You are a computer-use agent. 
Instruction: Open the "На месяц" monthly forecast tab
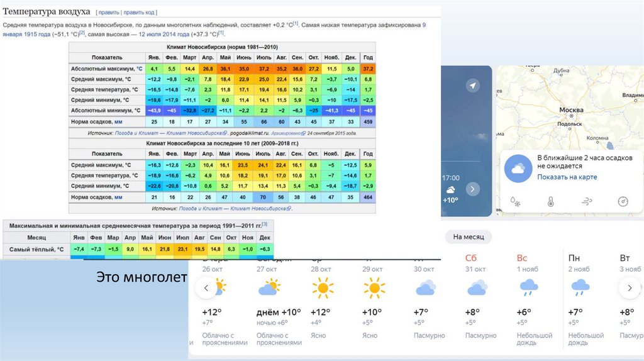469,237
